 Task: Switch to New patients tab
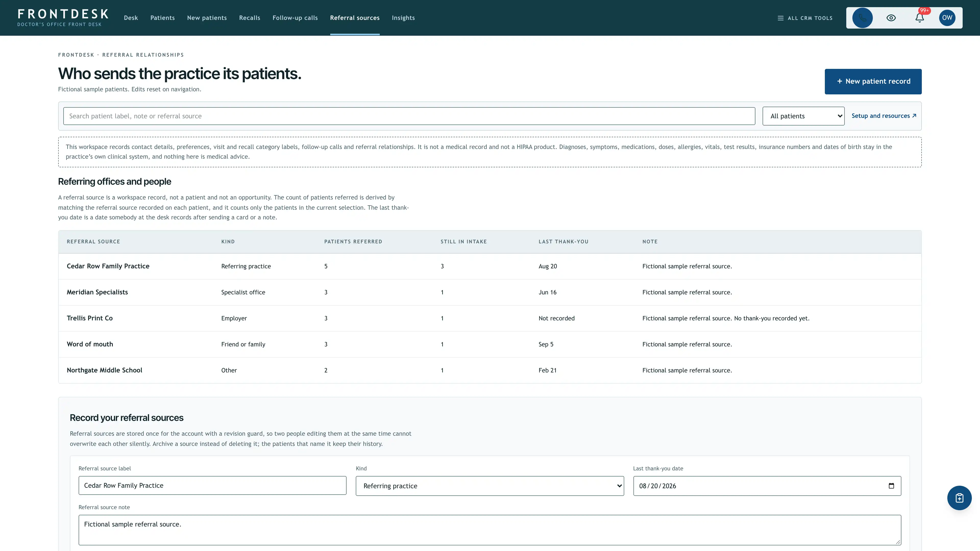click(206, 18)
